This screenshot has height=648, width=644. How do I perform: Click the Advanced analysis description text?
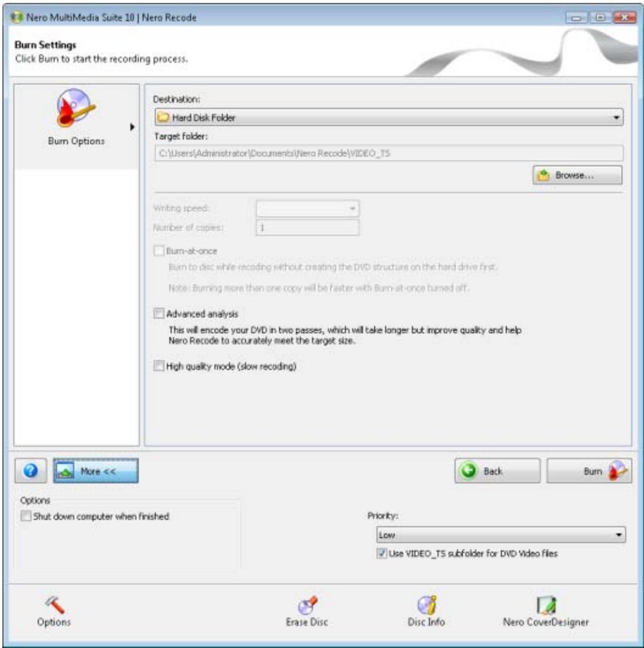[x=345, y=335]
